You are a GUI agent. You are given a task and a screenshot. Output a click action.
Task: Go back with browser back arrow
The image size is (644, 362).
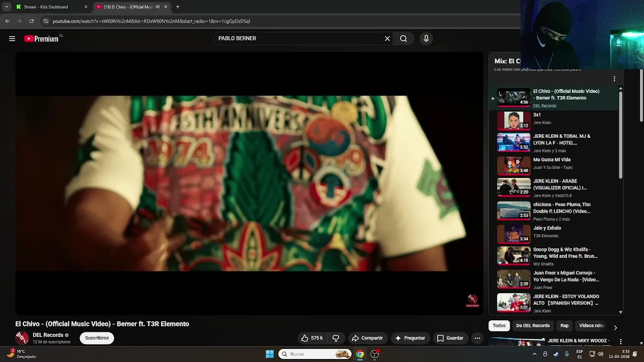click(x=7, y=21)
